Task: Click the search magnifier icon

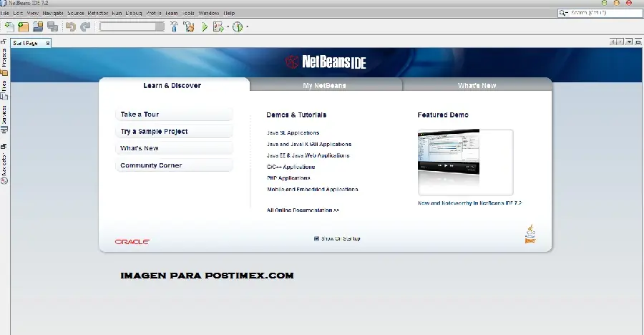Action: [x=564, y=13]
